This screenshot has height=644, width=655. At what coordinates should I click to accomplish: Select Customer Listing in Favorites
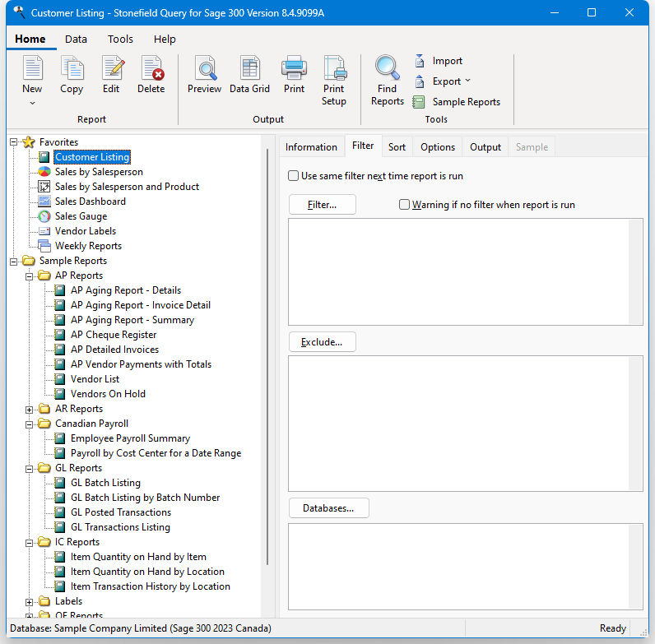pos(92,157)
